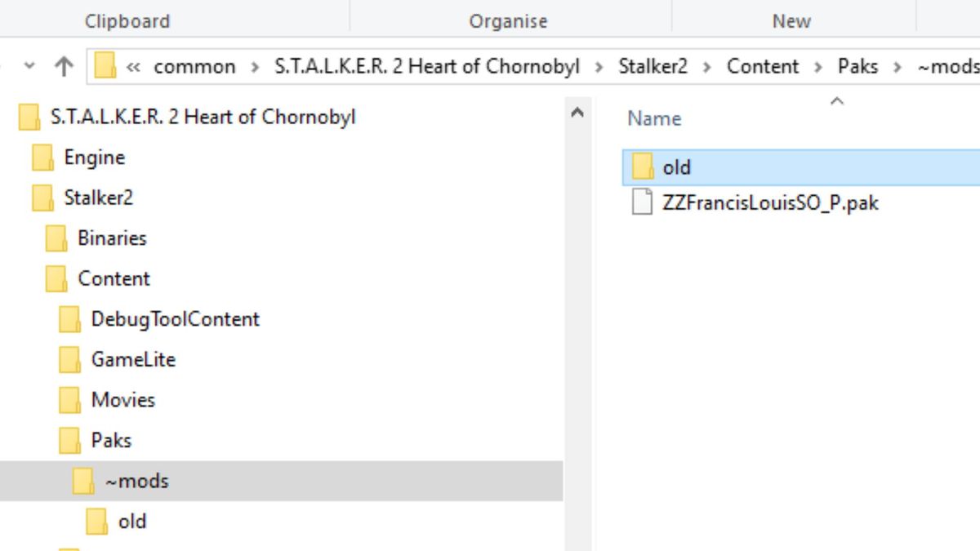Click the Binaries folder icon in tree
The image size is (980, 551).
point(56,238)
